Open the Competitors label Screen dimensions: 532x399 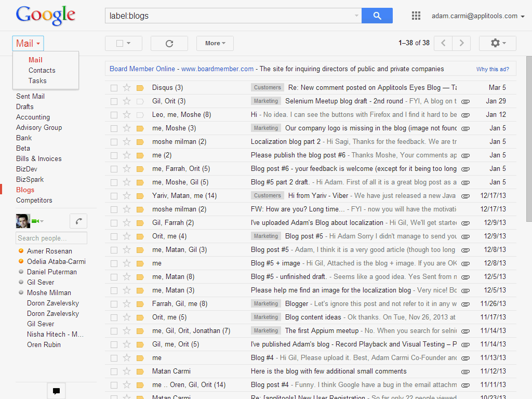click(34, 201)
